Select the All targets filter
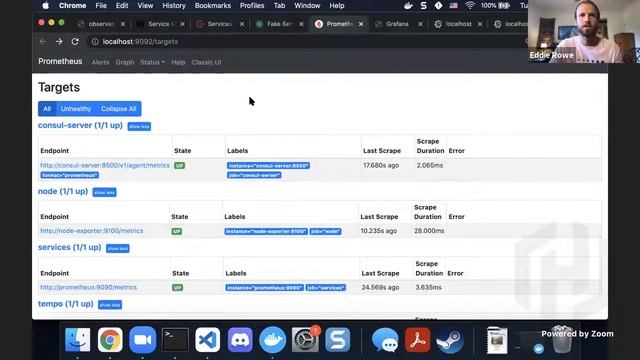Image resolution: width=640 pixels, height=360 pixels. point(47,109)
